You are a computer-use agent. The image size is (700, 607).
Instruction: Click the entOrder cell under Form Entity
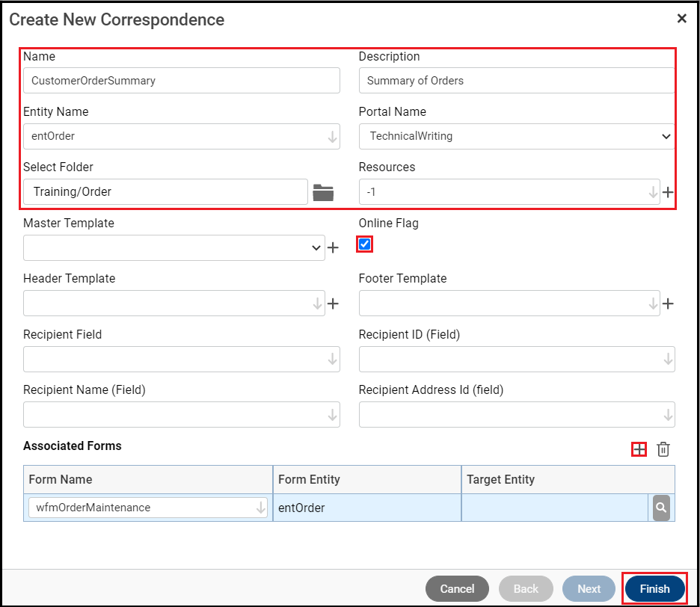367,508
